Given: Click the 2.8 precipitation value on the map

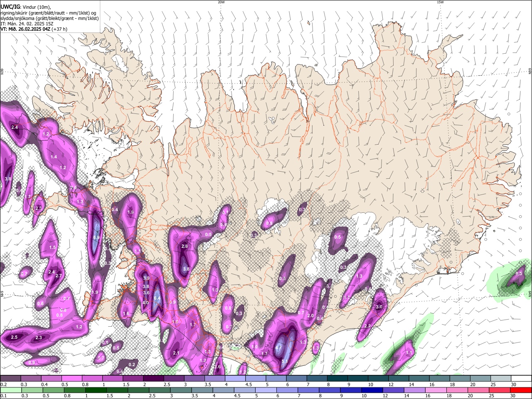Looking at the screenshot, I should (x=185, y=246).
